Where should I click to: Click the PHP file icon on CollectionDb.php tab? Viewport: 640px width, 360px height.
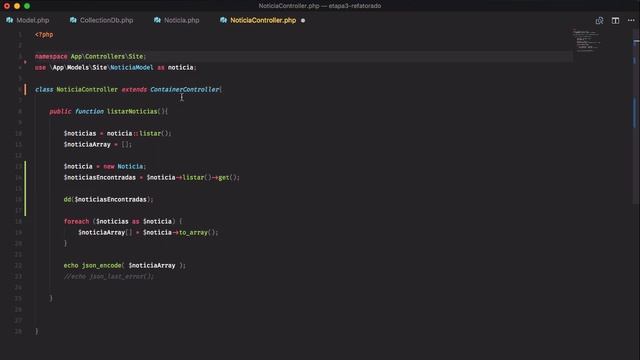click(73, 20)
